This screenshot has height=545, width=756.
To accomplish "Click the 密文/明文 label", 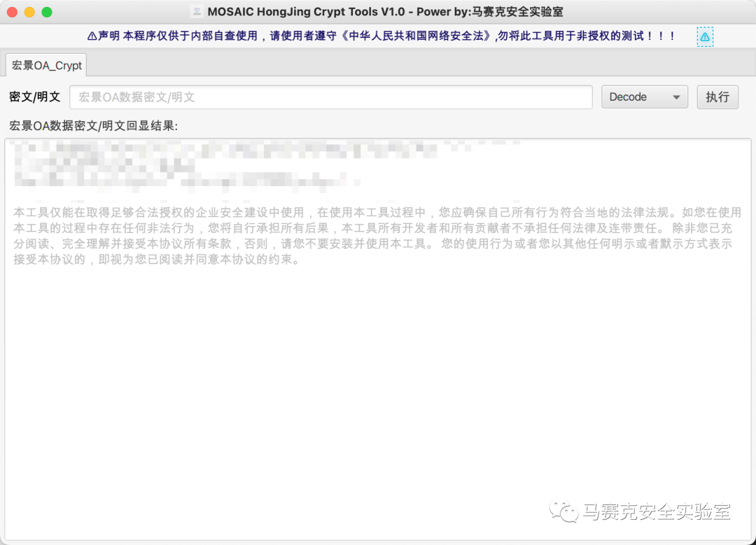I will coord(35,97).
